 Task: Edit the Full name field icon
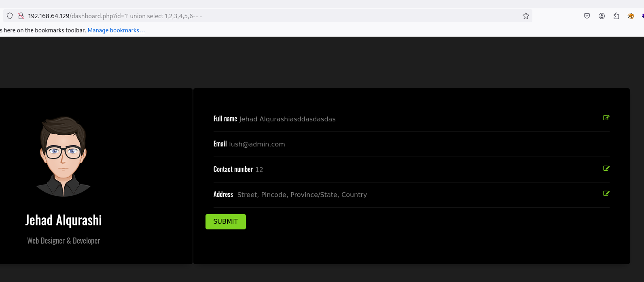pos(606,118)
